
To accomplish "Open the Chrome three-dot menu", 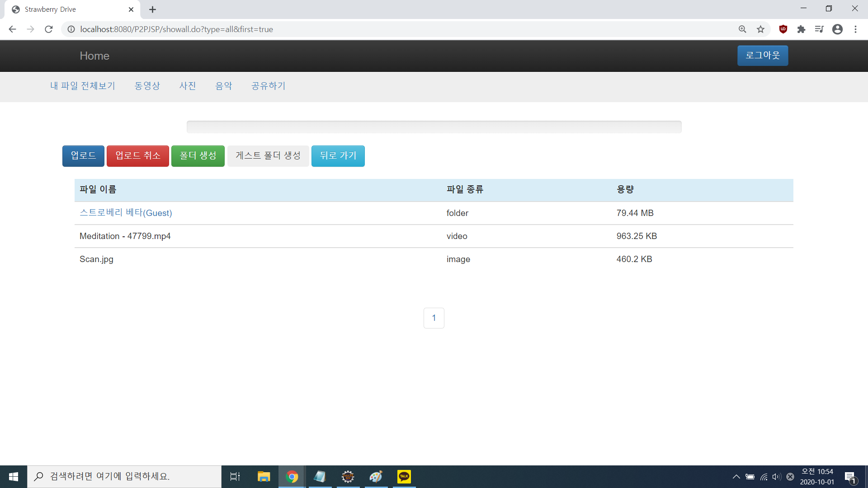I will pyautogui.click(x=855, y=29).
